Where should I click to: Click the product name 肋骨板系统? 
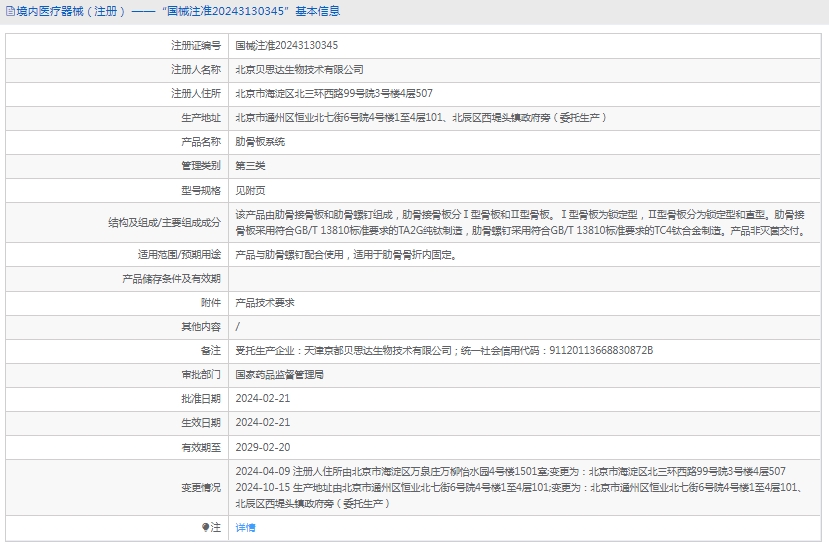259,142
